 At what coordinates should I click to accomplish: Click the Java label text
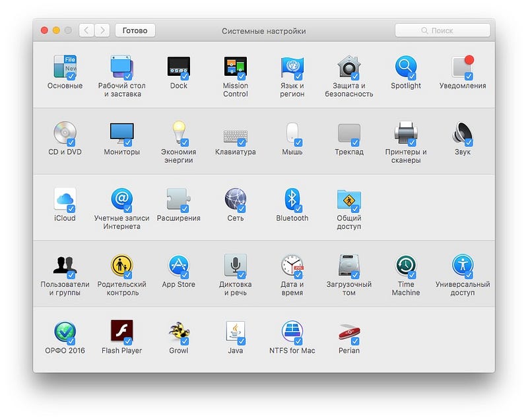click(x=236, y=350)
